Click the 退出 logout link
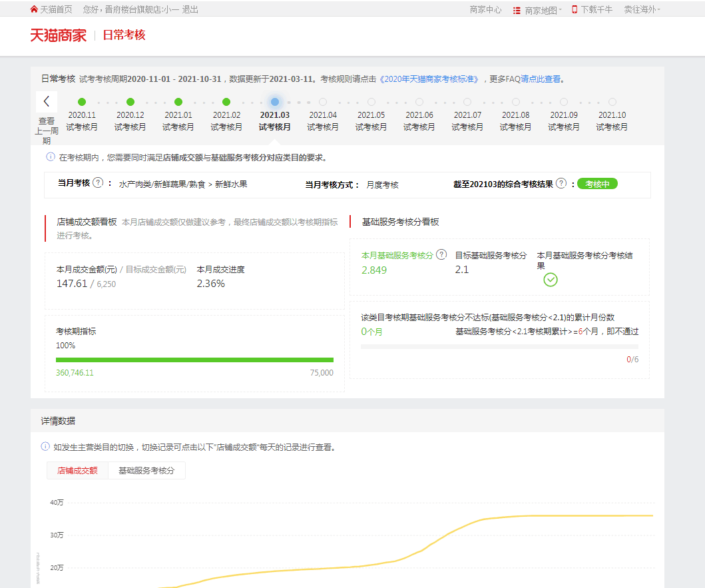The image size is (705, 588). point(190,9)
